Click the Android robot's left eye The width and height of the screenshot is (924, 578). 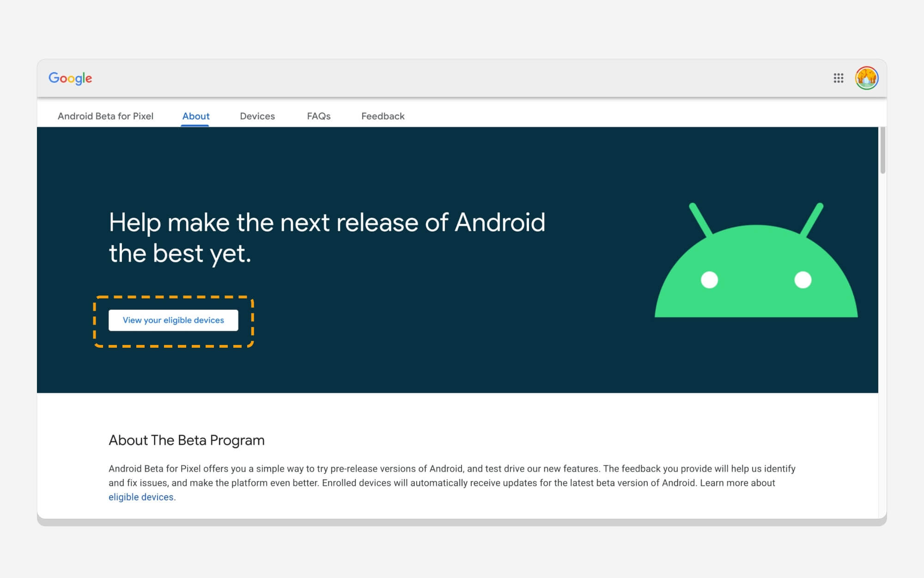[709, 280]
